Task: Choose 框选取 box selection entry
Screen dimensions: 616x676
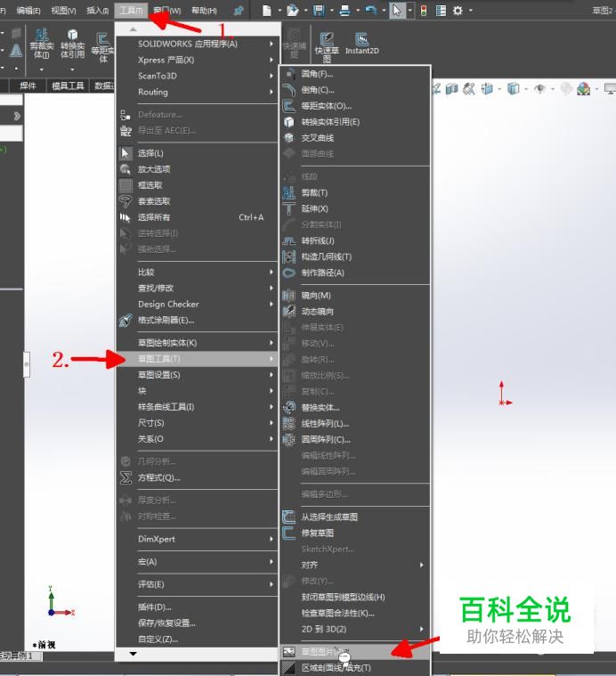Action: [x=198, y=185]
